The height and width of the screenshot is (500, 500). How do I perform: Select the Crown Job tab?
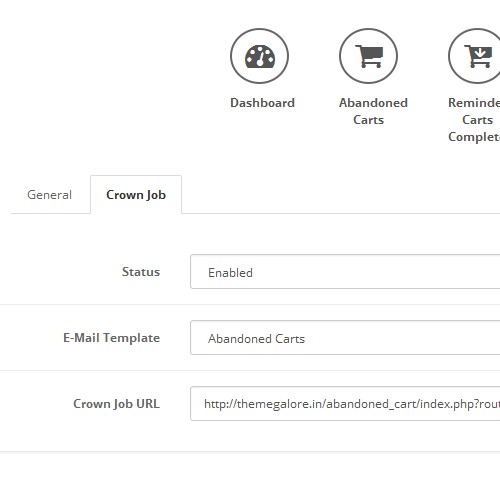[x=136, y=195]
